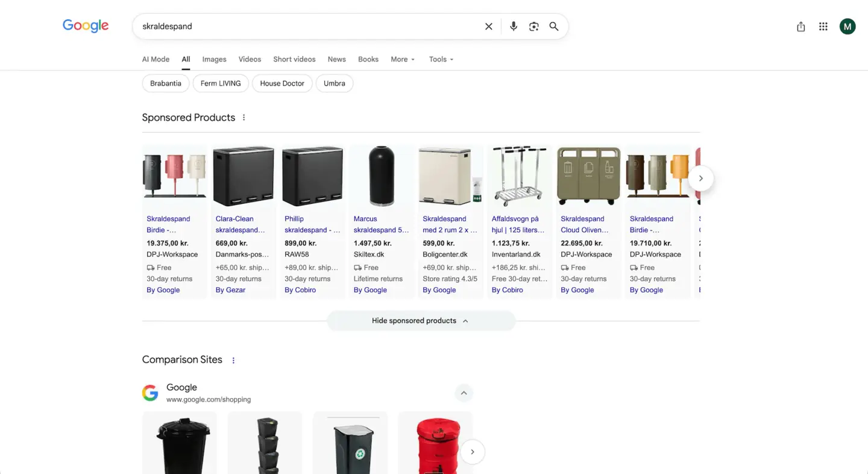Clear the search box with X icon
Image resolution: width=868 pixels, height=474 pixels.
pyautogui.click(x=489, y=27)
